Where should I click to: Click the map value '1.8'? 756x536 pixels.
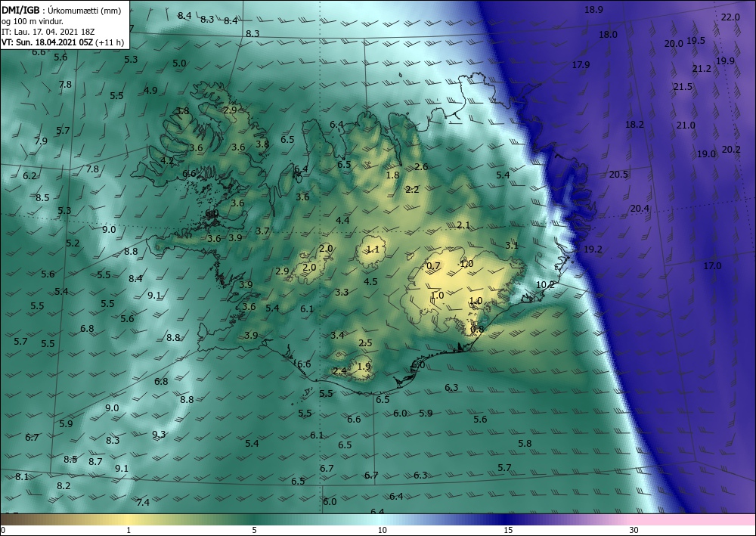pos(393,175)
